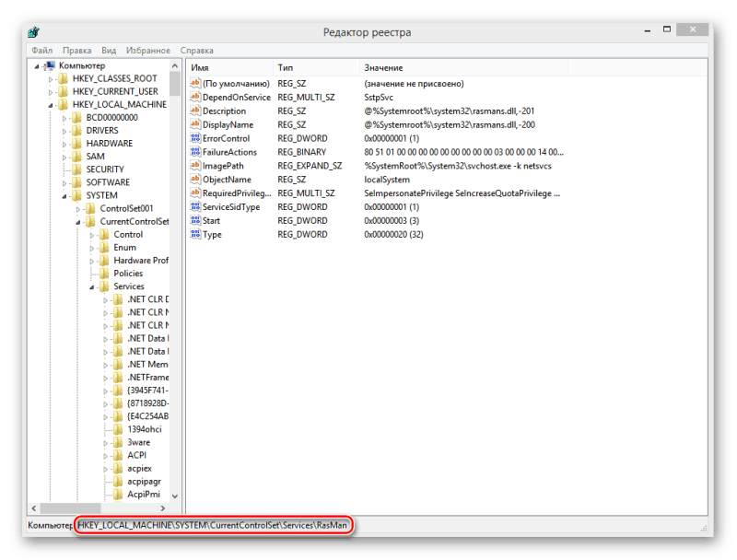The height and width of the screenshot is (560, 737).
Task: Sort values by the Значение column header
Action: tap(463, 67)
